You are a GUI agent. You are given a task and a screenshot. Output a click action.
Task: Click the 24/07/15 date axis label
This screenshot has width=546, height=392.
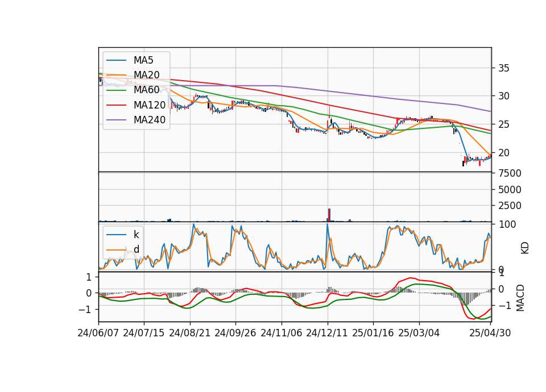144,333
